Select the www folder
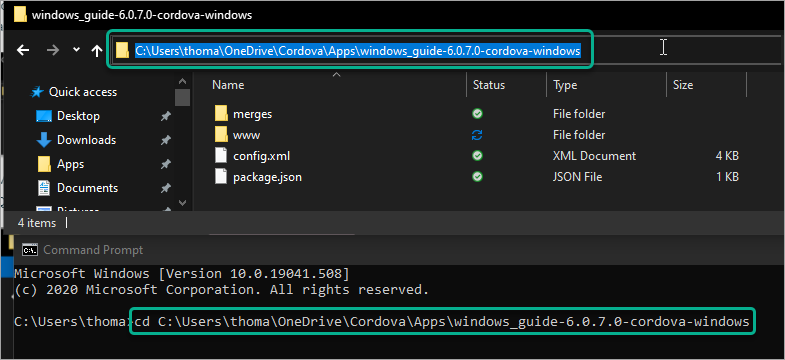 tap(246, 135)
